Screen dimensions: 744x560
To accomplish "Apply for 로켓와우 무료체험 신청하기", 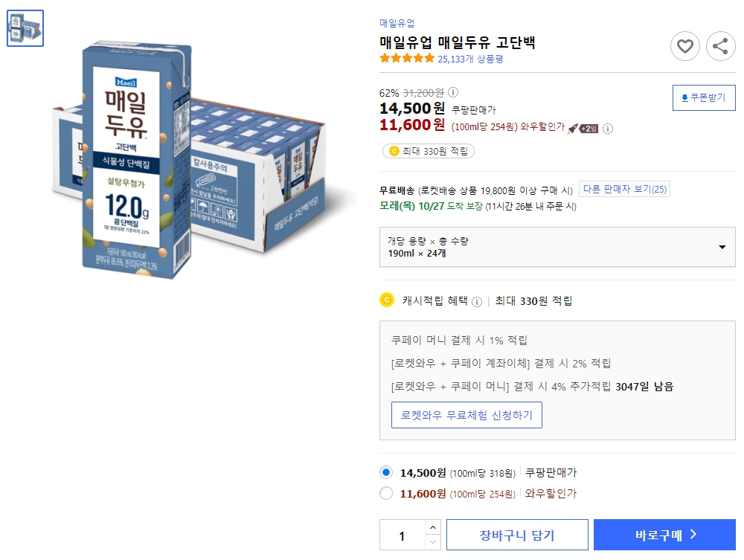I will point(466,415).
